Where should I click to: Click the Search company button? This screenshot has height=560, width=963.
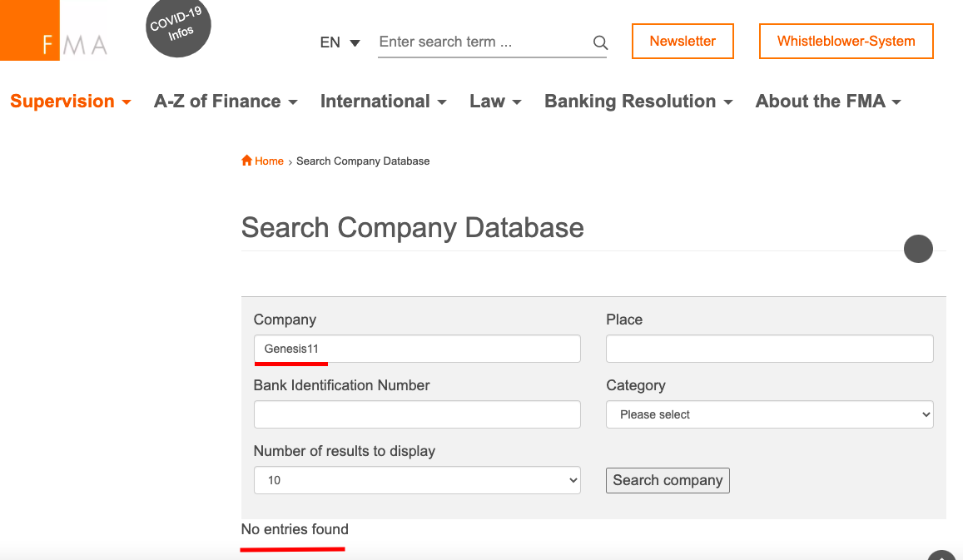click(668, 480)
